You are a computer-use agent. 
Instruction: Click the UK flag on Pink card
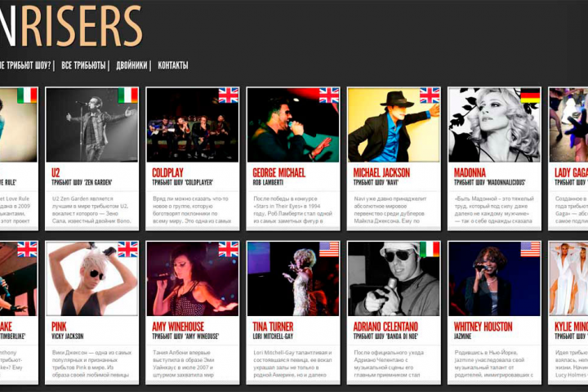(x=128, y=249)
